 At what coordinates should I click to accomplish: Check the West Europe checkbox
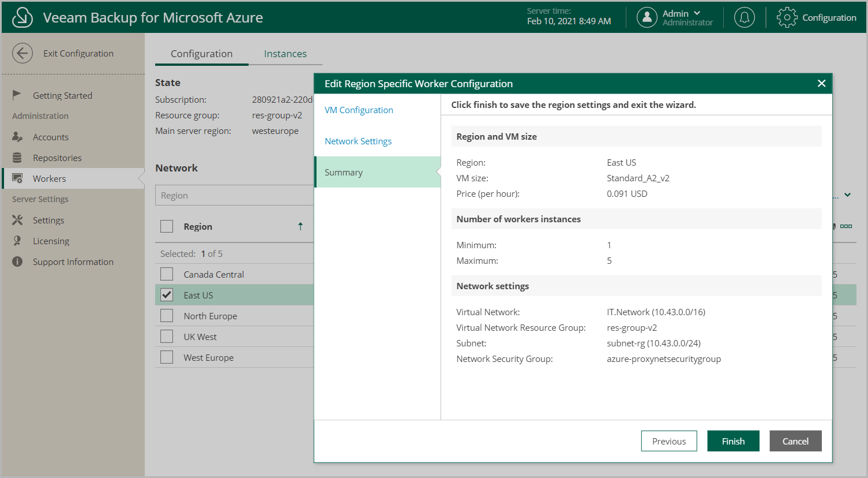pyautogui.click(x=167, y=357)
